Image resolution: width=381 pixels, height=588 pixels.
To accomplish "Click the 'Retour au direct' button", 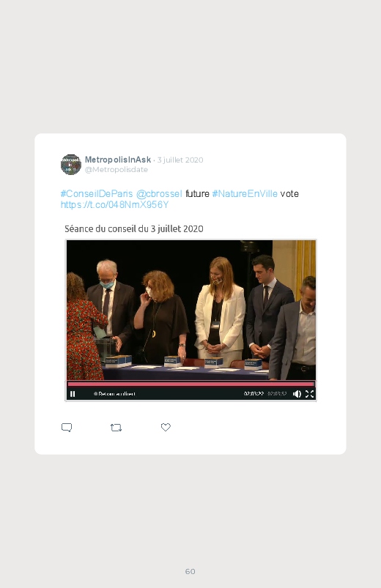I will point(114,394).
